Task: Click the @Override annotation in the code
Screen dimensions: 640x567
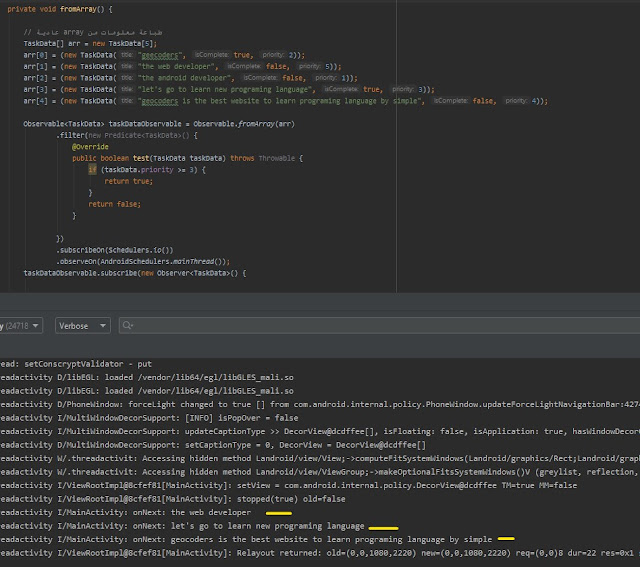Action: coord(90,146)
